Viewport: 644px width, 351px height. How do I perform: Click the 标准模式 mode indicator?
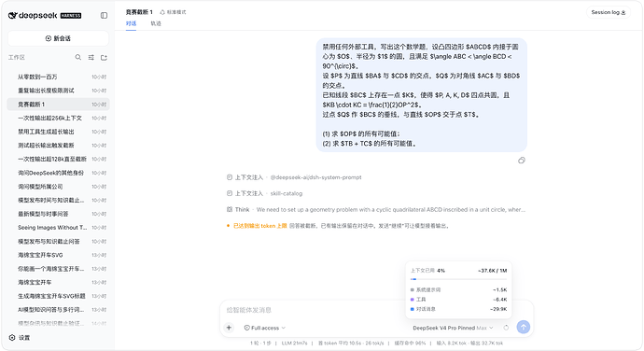[x=173, y=12]
